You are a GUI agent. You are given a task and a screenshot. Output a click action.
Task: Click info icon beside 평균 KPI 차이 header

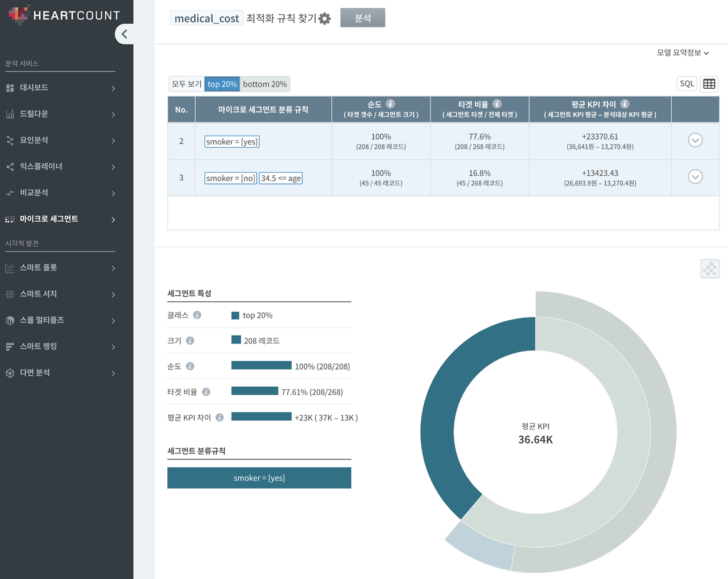pos(624,104)
